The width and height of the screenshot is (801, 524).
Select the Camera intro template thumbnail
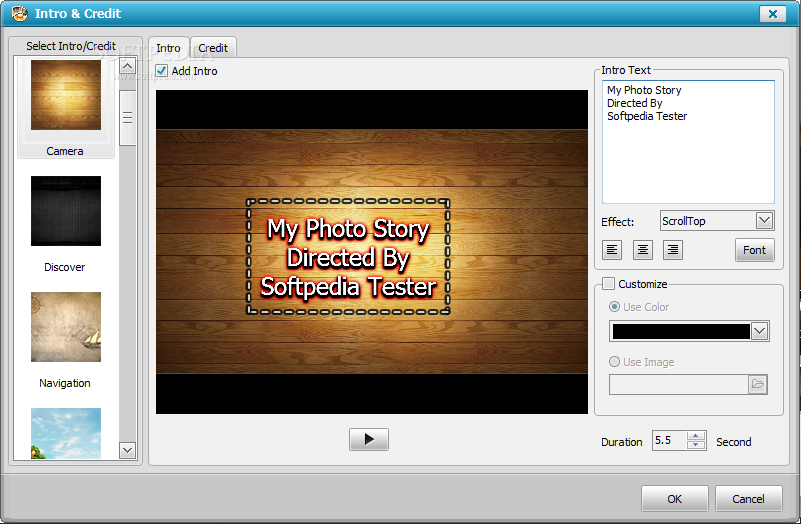[x=66, y=95]
